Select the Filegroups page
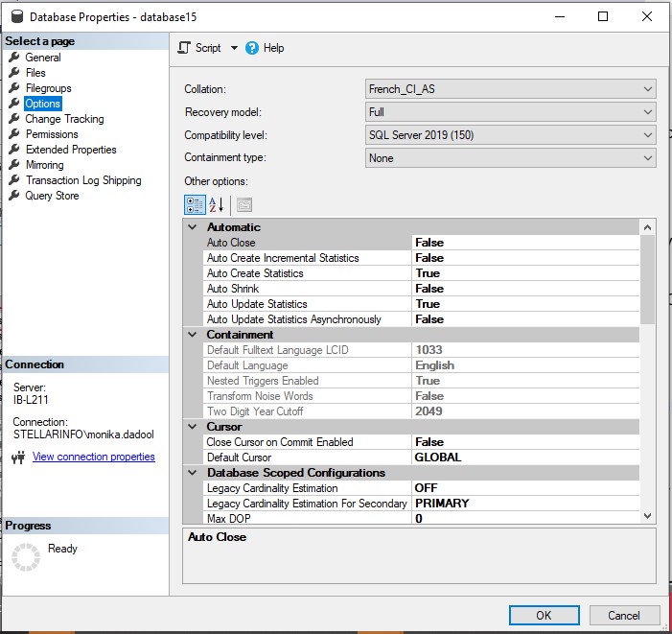 pyautogui.click(x=48, y=88)
